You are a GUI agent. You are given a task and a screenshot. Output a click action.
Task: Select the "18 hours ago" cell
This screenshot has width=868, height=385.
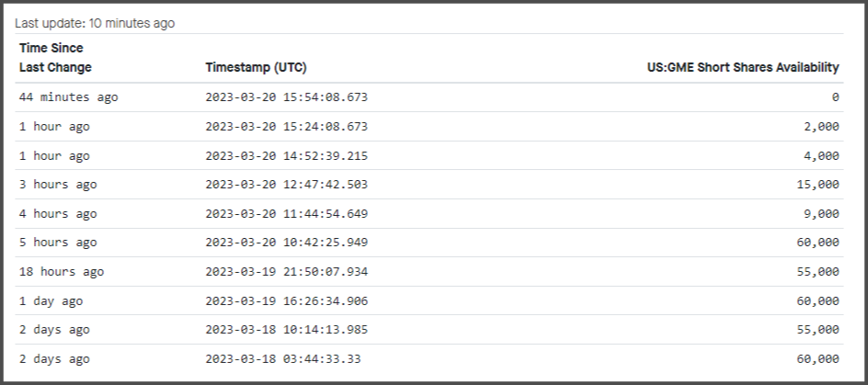61,272
